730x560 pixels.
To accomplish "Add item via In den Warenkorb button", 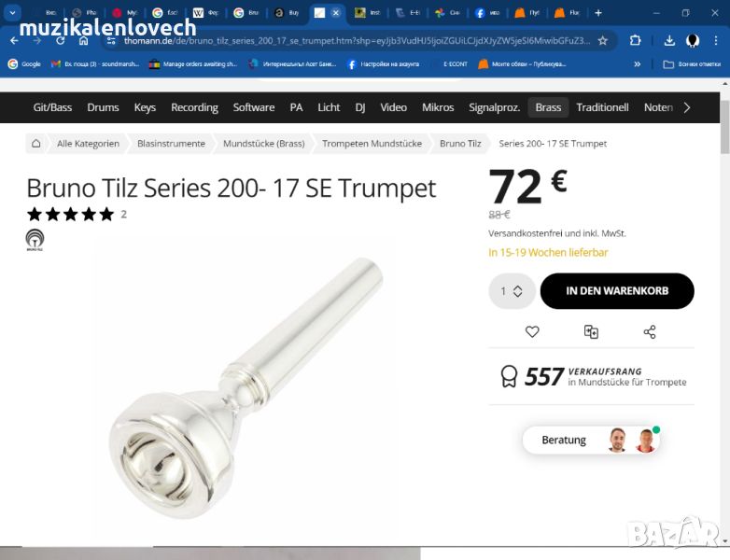I will (617, 291).
